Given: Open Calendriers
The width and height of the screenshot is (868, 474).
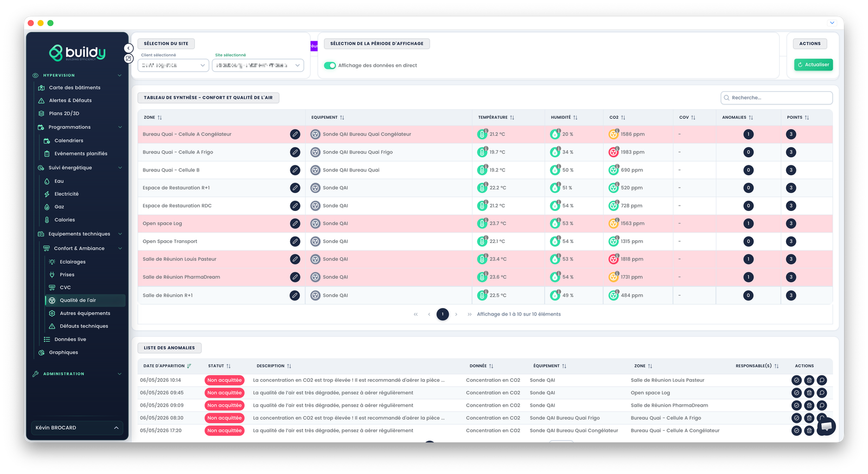Looking at the screenshot, I should (69, 141).
